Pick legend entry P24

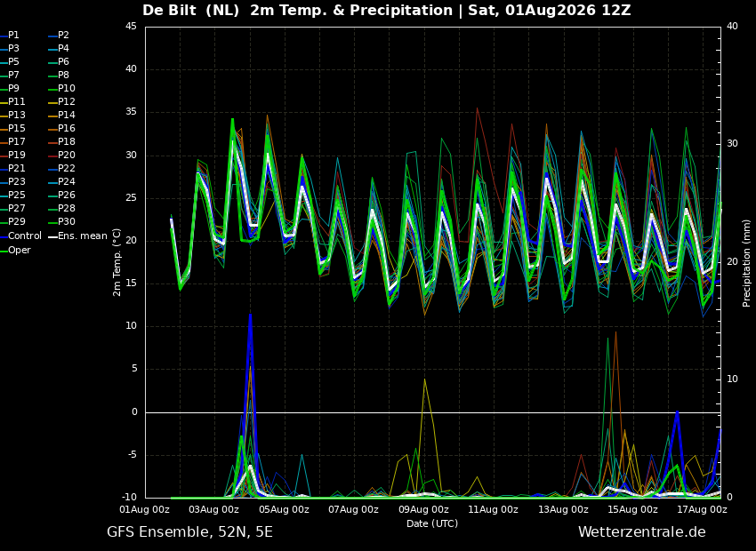[62, 182]
